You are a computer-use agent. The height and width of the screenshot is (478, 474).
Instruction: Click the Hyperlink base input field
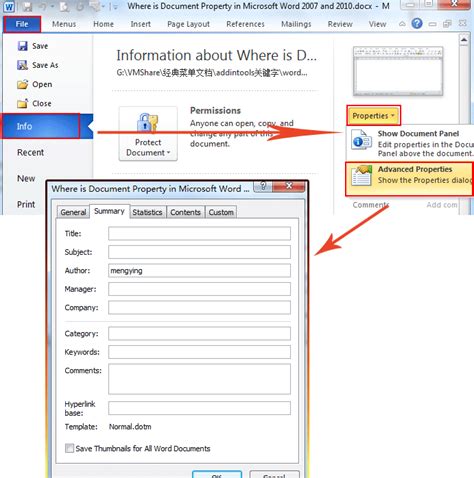(199, 408)
